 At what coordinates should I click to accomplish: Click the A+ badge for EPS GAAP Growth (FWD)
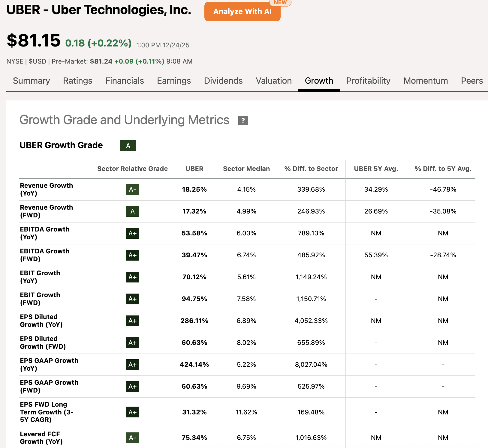(x=132, y=387)
